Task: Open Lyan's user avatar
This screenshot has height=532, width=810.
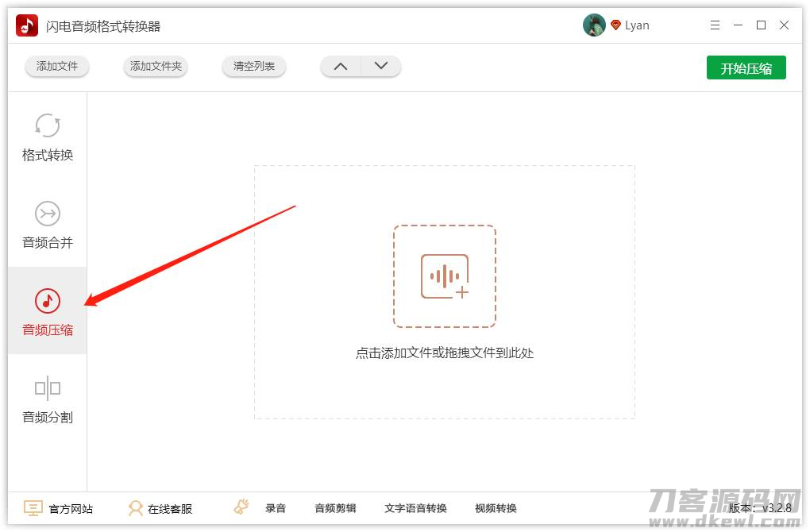Action: (x=594, y=25)
